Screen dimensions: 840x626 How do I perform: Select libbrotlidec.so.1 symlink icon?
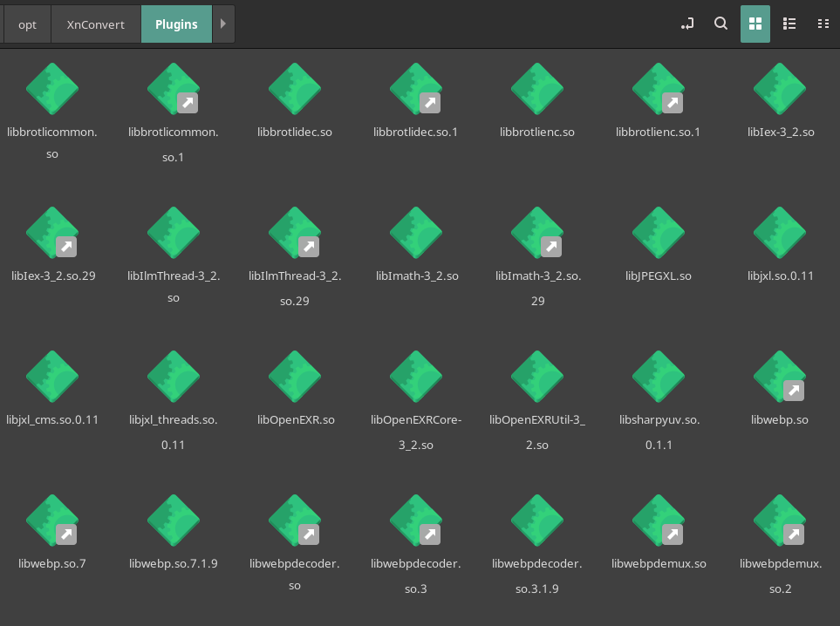coord(416,89)
